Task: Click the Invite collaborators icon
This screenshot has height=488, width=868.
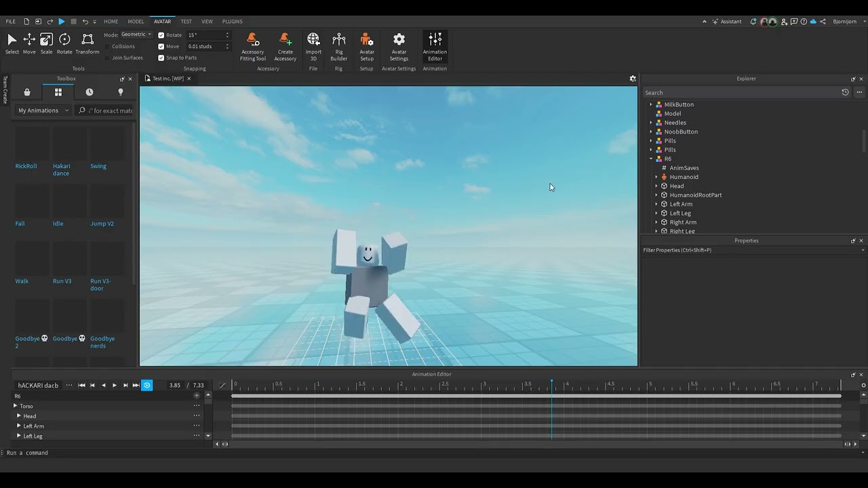Action: [784, 22]
